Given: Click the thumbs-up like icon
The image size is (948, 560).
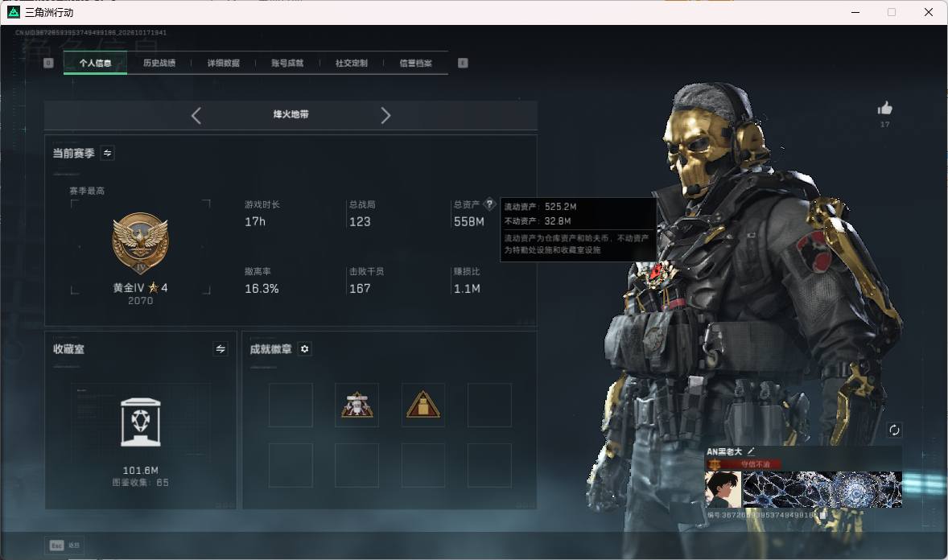Looking at the screenshot, I should click(885, 109).
